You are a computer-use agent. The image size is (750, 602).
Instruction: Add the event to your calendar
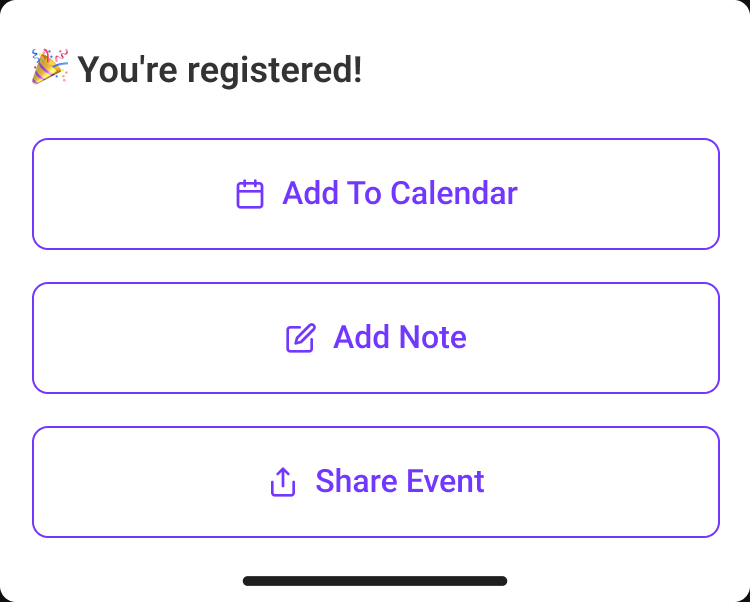(x=375, y=194)
